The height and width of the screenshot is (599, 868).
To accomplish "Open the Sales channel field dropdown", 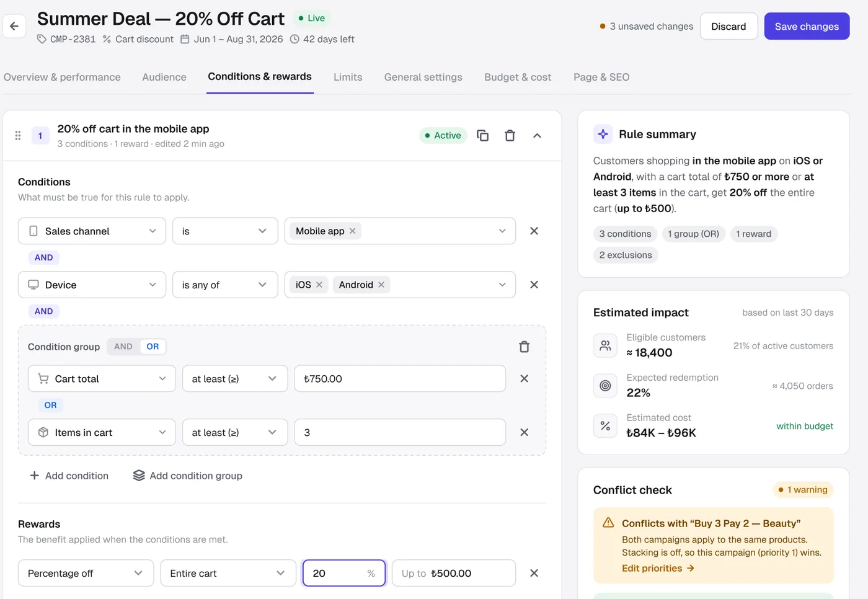I will click(x=92, y=231).
